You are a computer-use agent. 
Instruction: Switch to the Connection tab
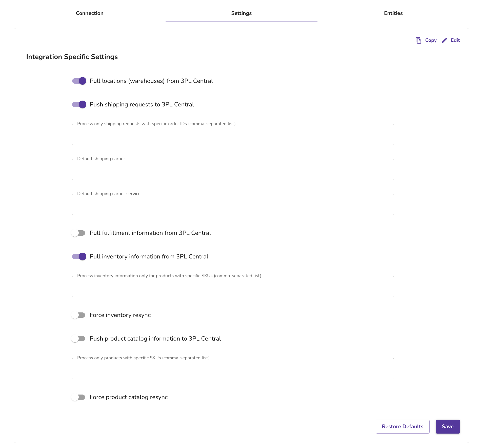pos(90,13)
